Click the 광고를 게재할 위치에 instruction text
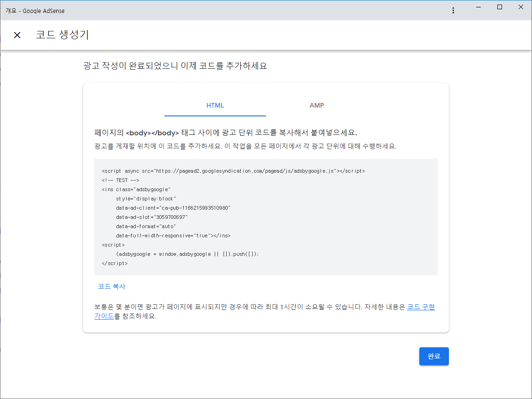This screenshot has height=399, width=532. coord(245,146)
